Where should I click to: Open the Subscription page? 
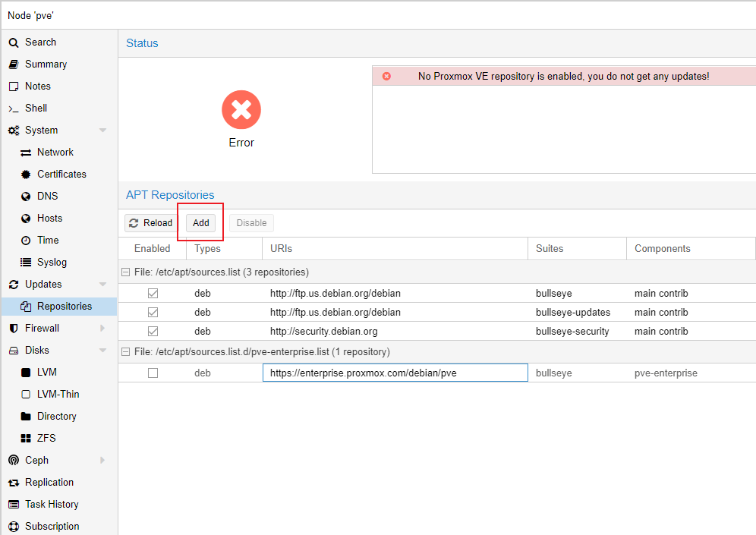tap(58, 527)
